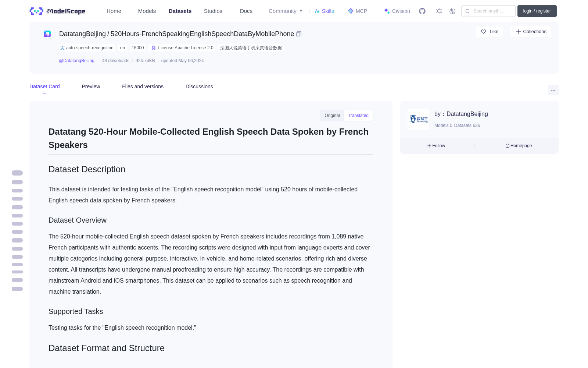Click the dataset avatar icon beside title

pos(47,34)
